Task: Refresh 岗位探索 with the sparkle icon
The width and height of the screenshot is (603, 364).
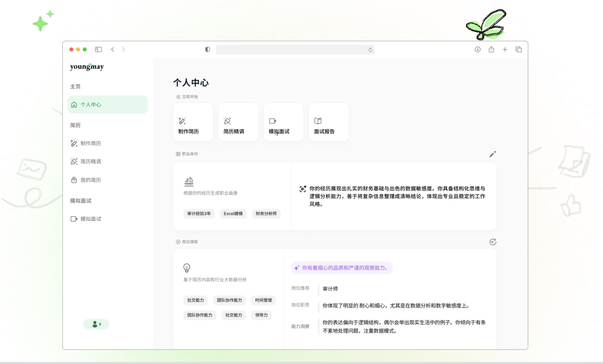Action: (x=493, y=242)
